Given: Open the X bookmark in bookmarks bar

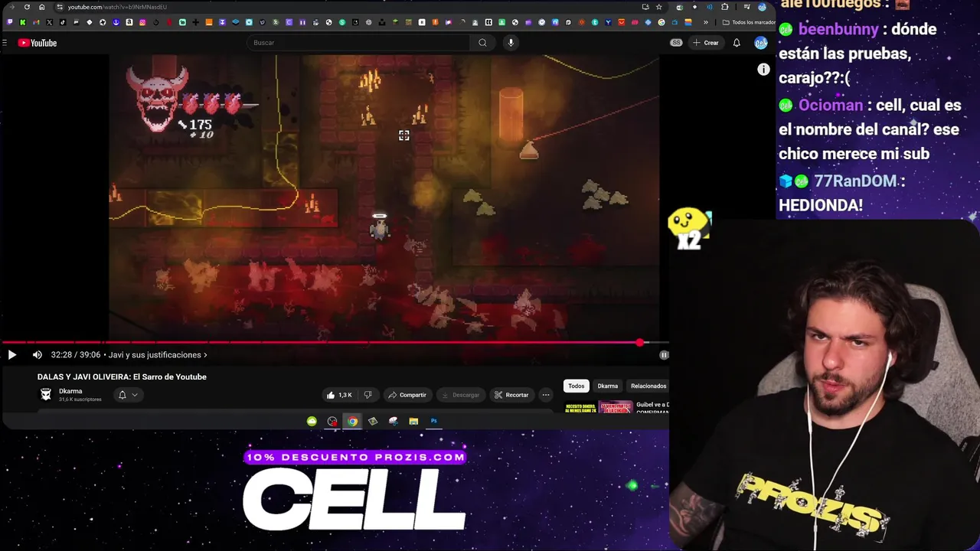Looking at the screenshot, I should coord(50,22).
